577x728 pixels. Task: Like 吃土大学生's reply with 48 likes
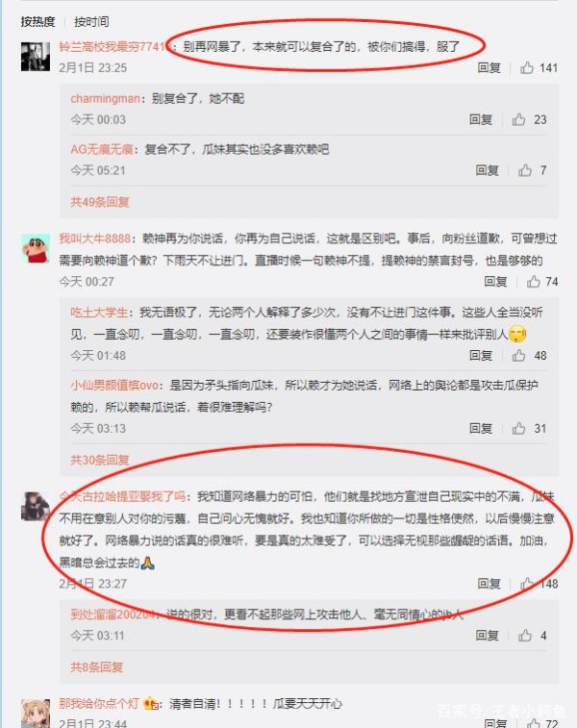[x=518, y=355]
